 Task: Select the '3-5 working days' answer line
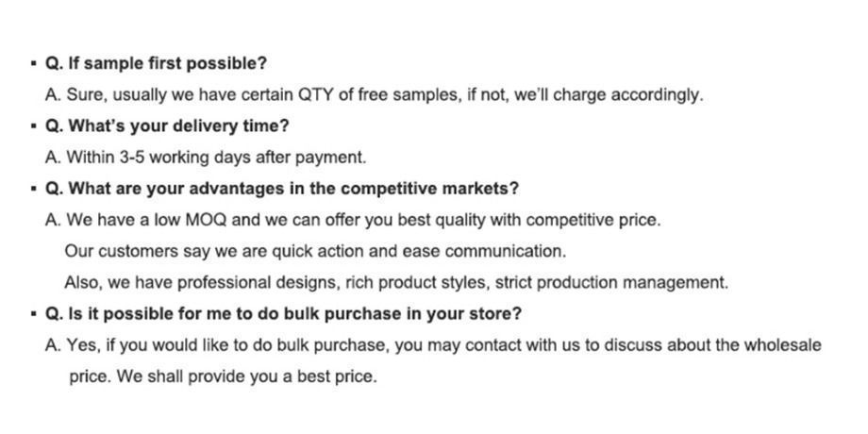(x=206, y=158)
